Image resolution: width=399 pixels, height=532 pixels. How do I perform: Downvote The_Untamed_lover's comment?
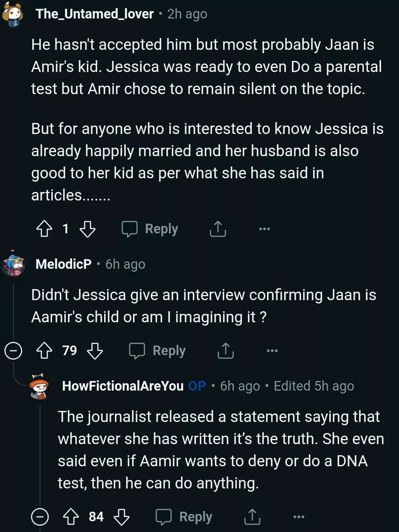[x=88, y=229]
